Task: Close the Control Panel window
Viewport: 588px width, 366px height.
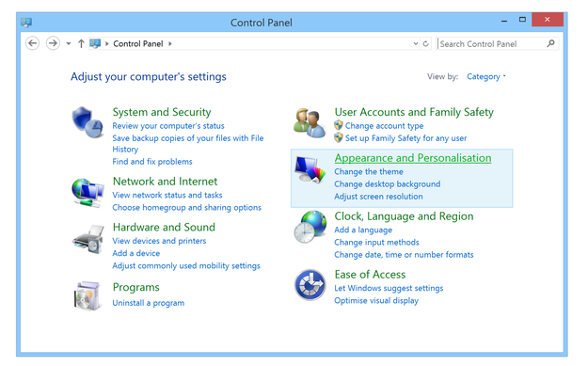Action: (548, 20)
